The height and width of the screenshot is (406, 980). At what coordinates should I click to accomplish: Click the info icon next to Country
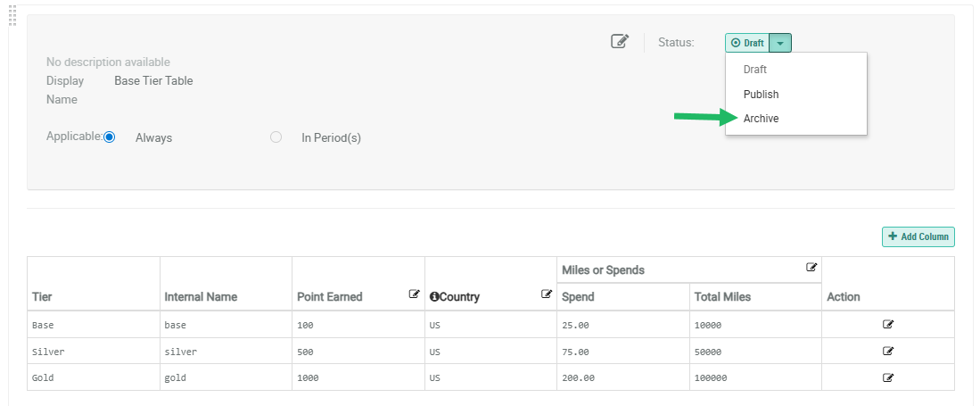tap(434, 297)
